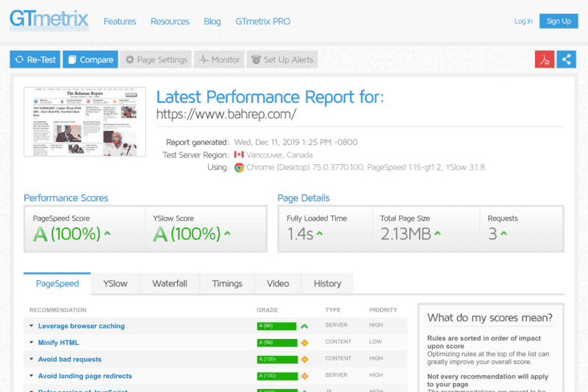Viewport: 588px width, 392px height.
Task: Download the PDF report icon
Action: [x=545, y=60]
